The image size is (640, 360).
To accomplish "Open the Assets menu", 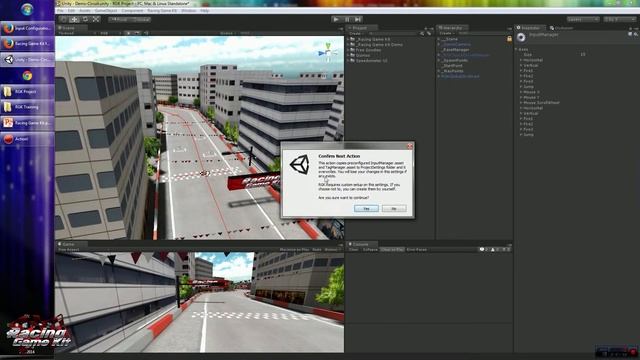I will [x=85, y=11].
